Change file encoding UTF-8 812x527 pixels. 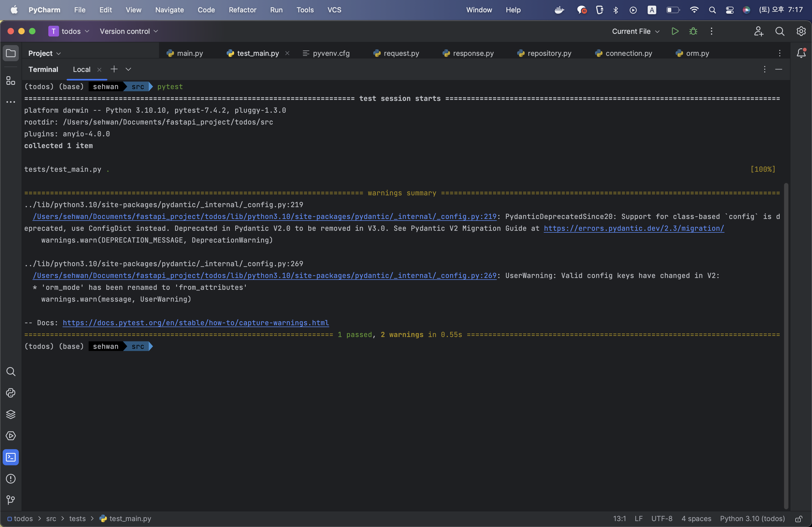(x=662, y=518)
